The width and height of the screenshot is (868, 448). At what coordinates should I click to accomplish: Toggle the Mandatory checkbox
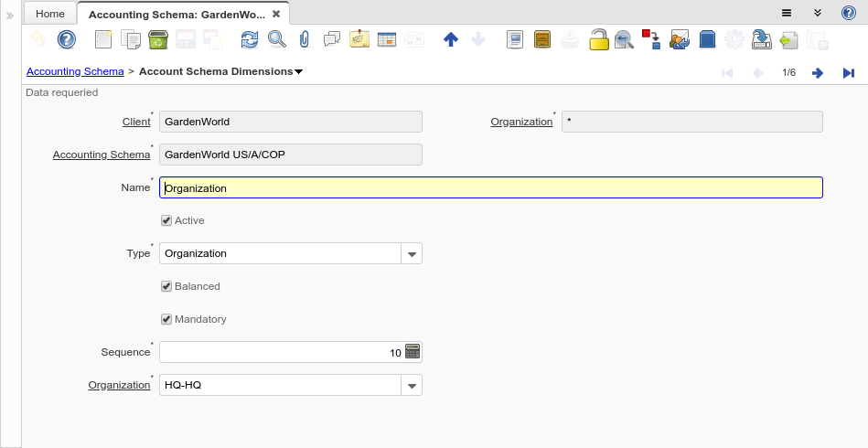(166, 319)
